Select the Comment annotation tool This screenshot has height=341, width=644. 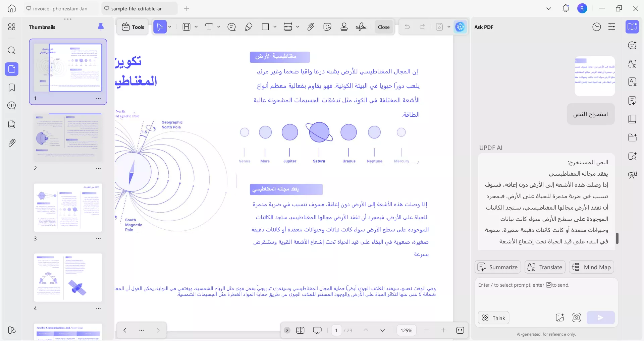231,27
